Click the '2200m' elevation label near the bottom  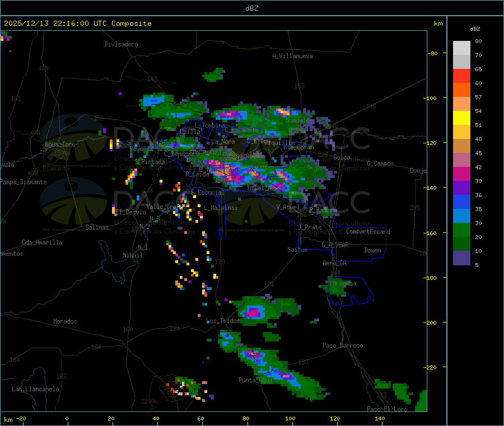pyautogui.click(x=149, y=401)
